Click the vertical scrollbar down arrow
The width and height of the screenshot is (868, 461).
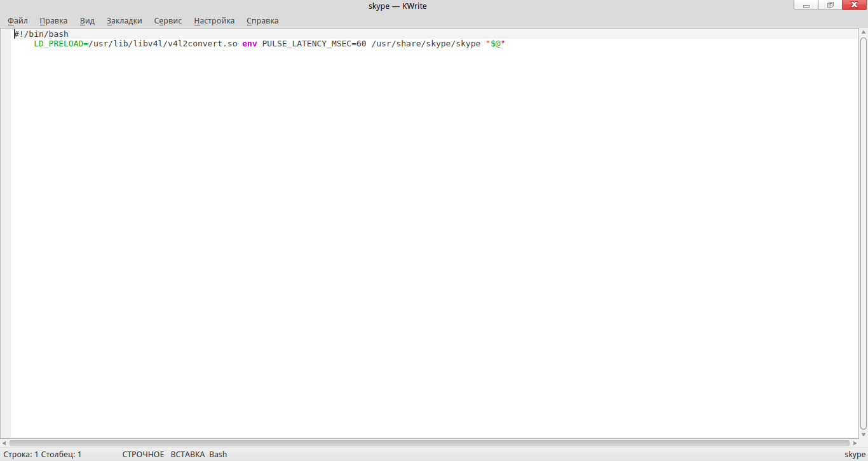click(x=864, y=434)
